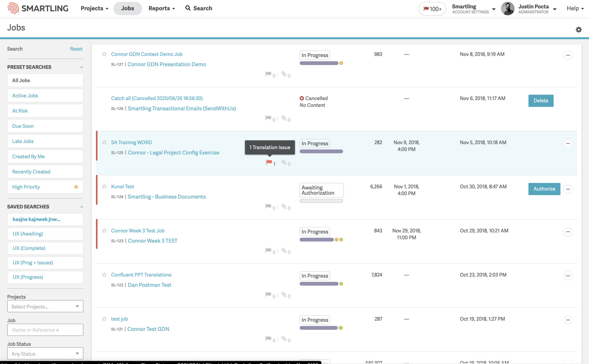
Task: Click the attachment paperclip on Kunal Test
Action: point(284,206)
